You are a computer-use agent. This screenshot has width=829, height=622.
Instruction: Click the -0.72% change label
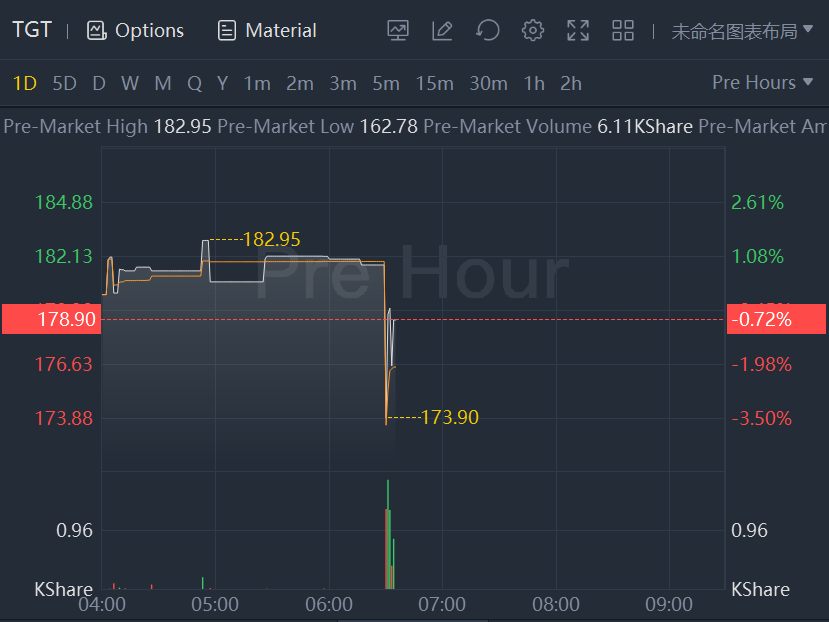(776, 320)
